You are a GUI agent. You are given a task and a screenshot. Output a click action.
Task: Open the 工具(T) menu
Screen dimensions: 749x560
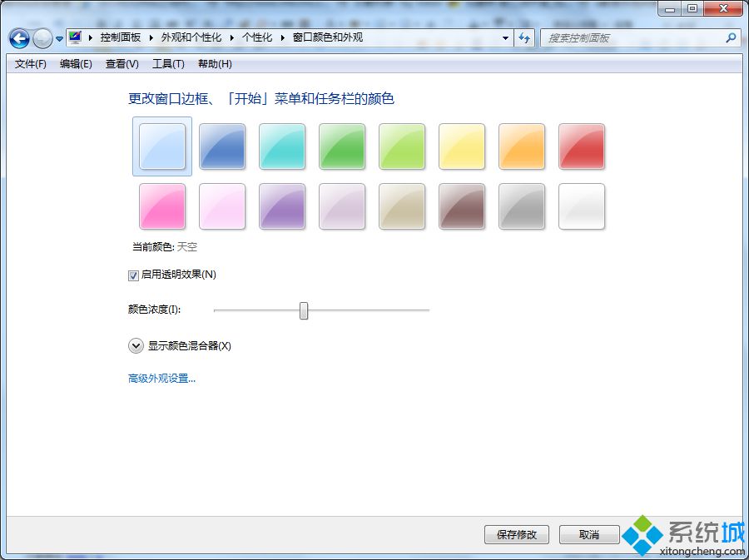168,64
